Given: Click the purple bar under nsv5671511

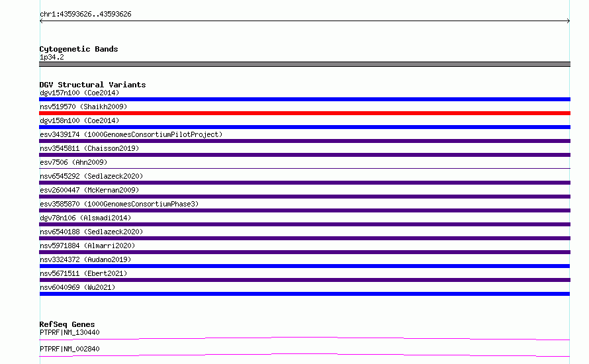Looking at the screenshot, I should (304, 280).
